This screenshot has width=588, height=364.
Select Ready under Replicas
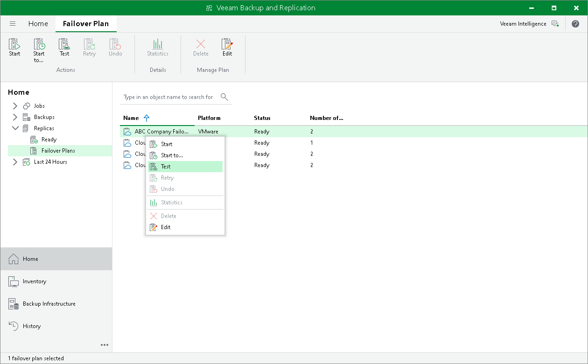tap(49, 140)
